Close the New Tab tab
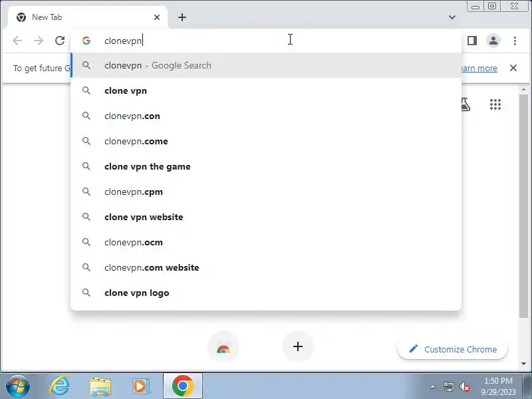532x399 pixels. [x=157, y=17]
